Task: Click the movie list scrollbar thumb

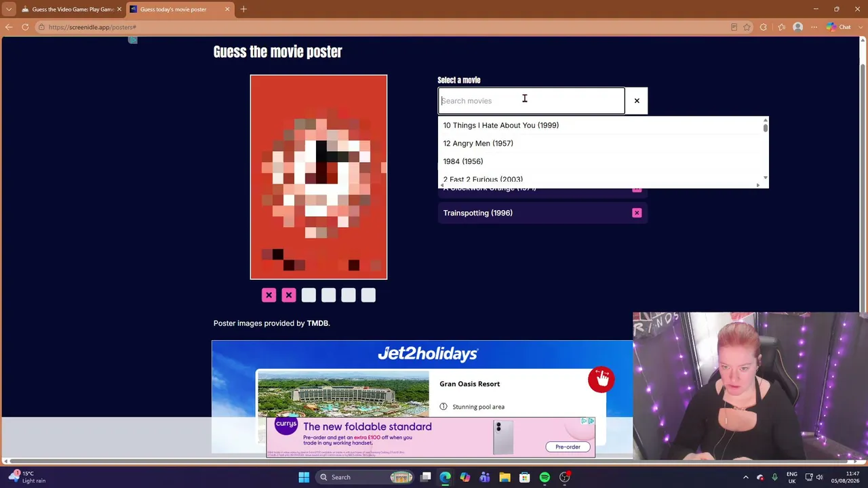Action: (766, 127)
